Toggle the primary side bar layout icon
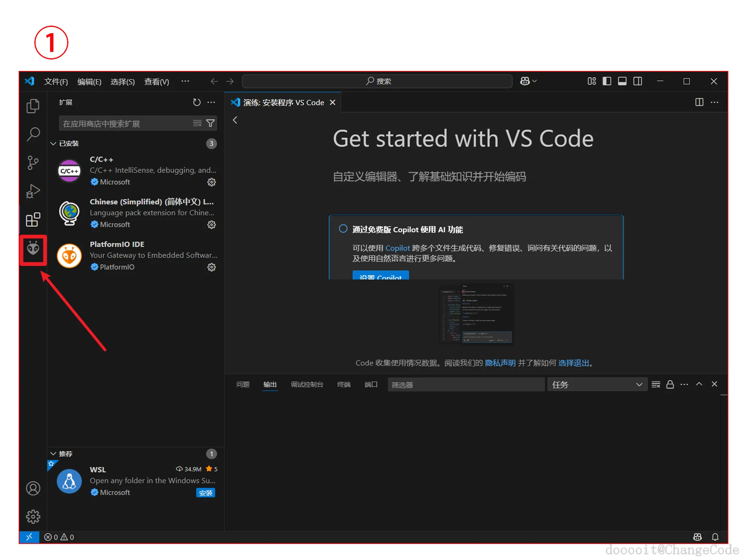Image resolution: width=747 pixels, height=560 pixels. pos(607,81)
